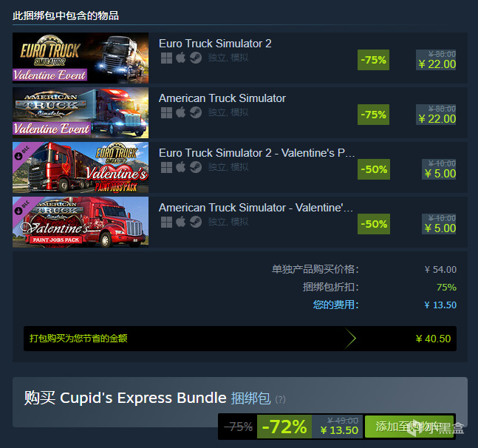
Task: Click green add to cart button
Action: coord(409,427)
